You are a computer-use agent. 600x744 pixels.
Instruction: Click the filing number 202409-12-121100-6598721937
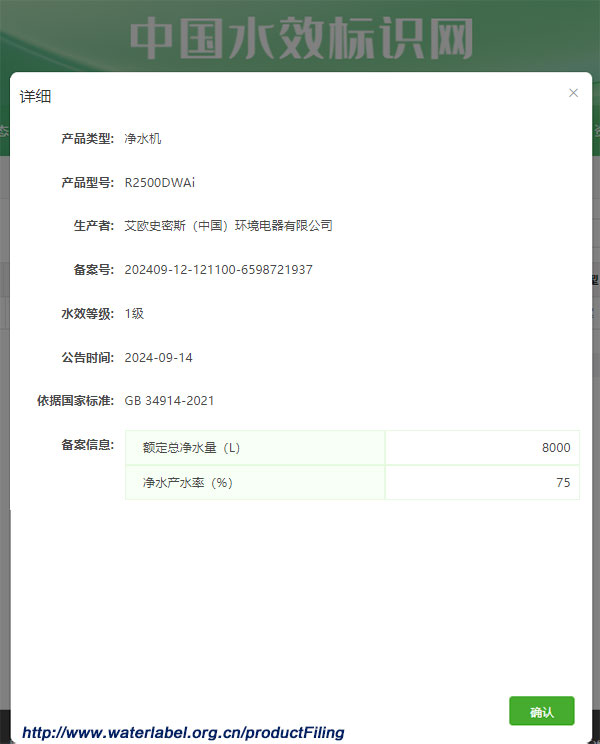pyautogui.click(x=218, y=270)
